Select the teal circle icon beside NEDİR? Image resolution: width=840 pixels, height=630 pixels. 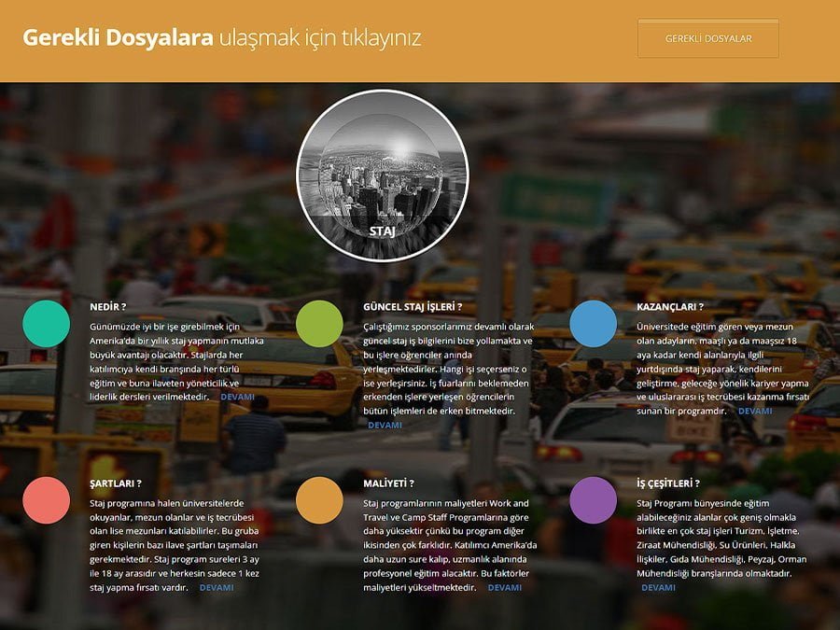(47, 322)
